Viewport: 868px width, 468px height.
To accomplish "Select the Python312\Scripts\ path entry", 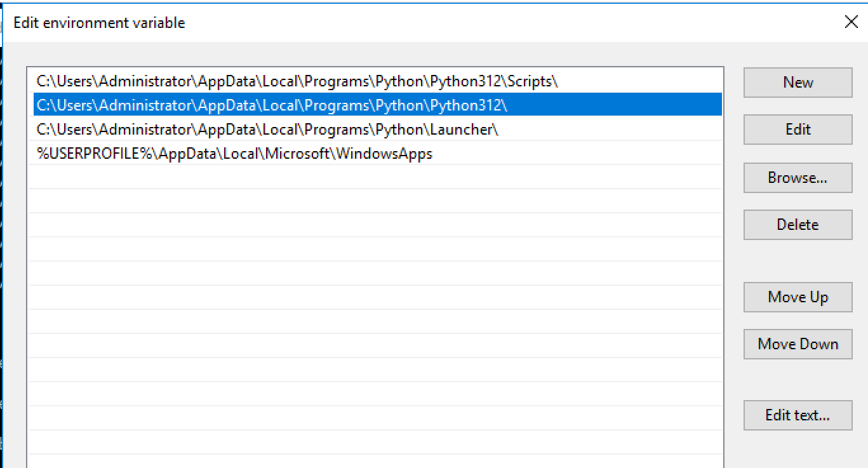I will tap(297, 81).
